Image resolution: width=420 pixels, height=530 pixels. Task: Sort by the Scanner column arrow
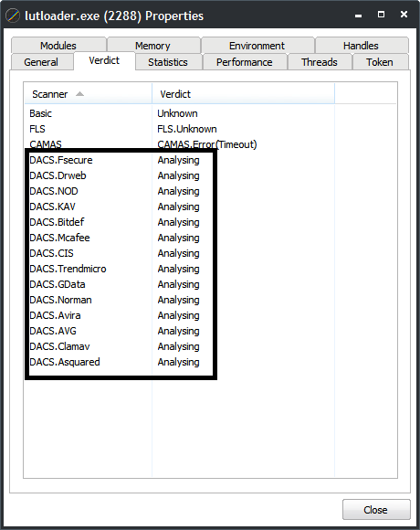click(79, 94)
